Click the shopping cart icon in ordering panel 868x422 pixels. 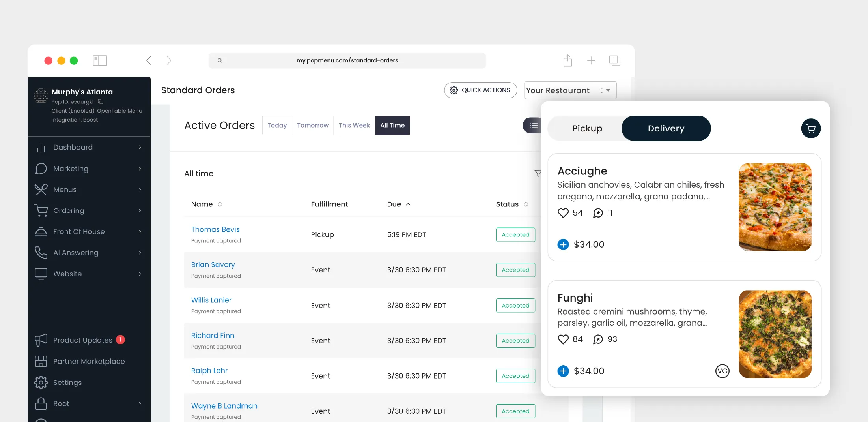point(810,128)
